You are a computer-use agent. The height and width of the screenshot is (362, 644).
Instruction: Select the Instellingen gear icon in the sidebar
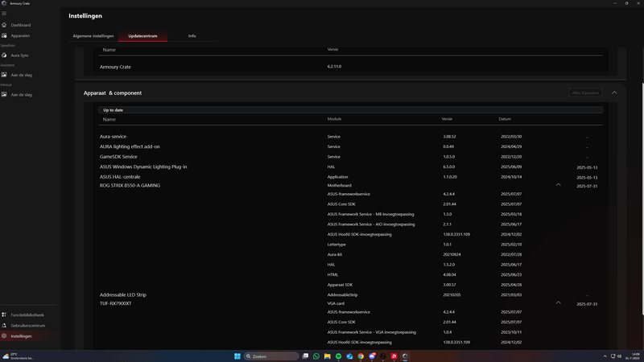(x=4, y=336)
